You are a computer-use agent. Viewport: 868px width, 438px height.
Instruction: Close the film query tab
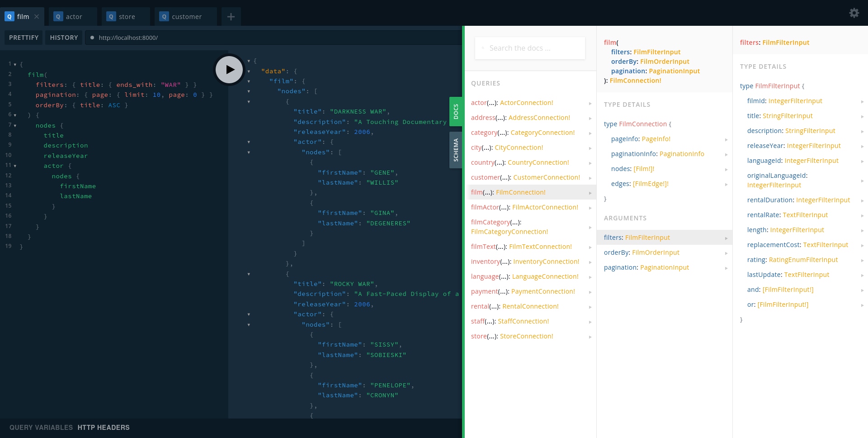38,16
